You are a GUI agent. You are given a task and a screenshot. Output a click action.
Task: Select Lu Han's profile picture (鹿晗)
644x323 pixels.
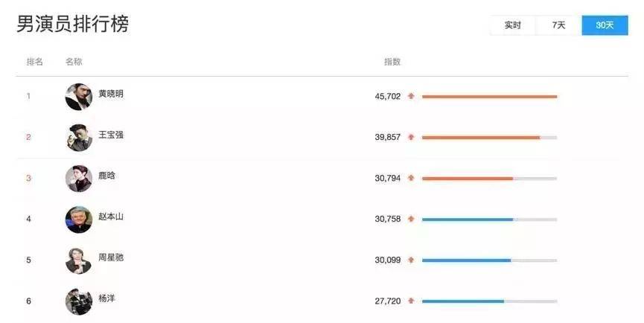click(x=79, y=179)
